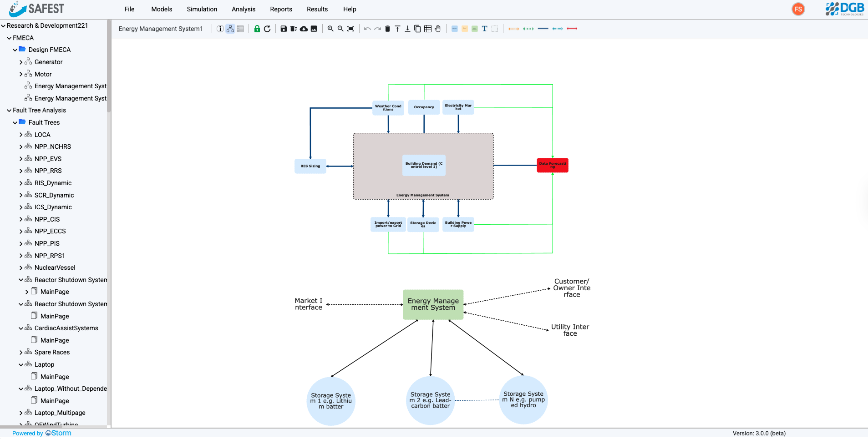Image resolution: width=868 pixels, height=439 pixels.
Task: Export the diagram as an image
Action: 314,29
